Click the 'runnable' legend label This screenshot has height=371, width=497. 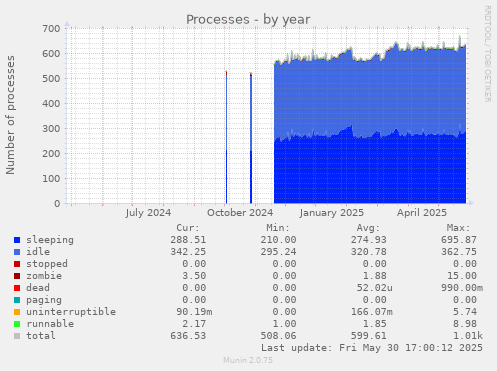coord(50,324)
